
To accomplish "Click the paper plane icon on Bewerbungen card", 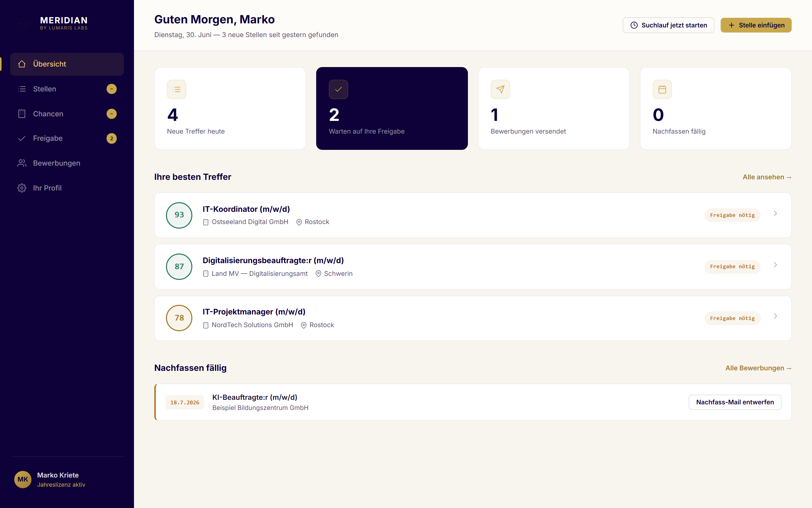I will (500, 89).
